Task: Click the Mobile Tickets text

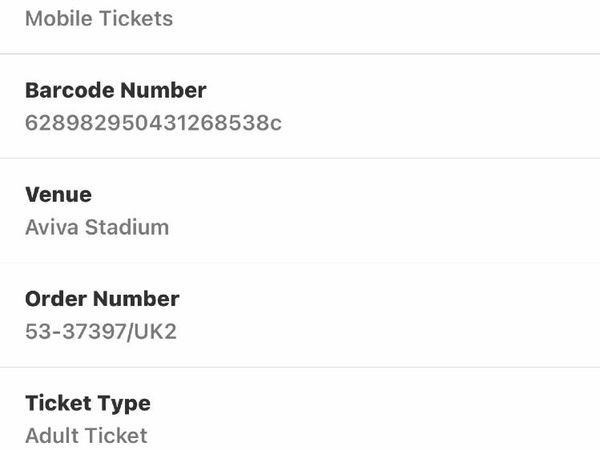Action: pos(98,18)
